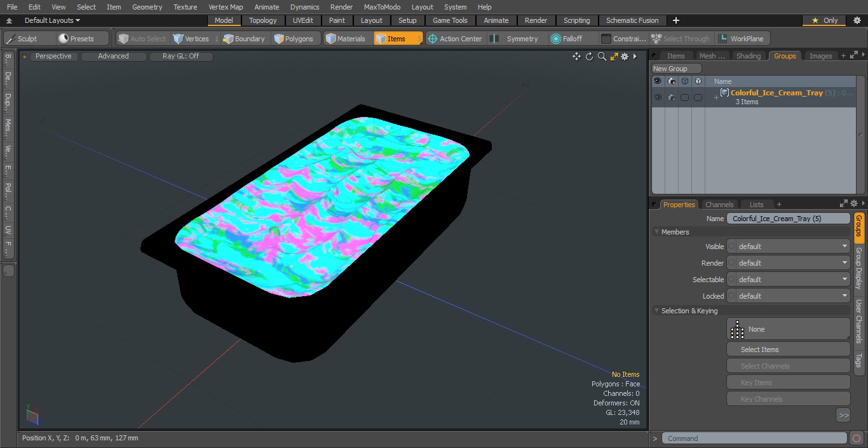The height and width of the screenshot is (448, 868).
Task: Click the viewport options arrow
Action: tap(635, 57)
